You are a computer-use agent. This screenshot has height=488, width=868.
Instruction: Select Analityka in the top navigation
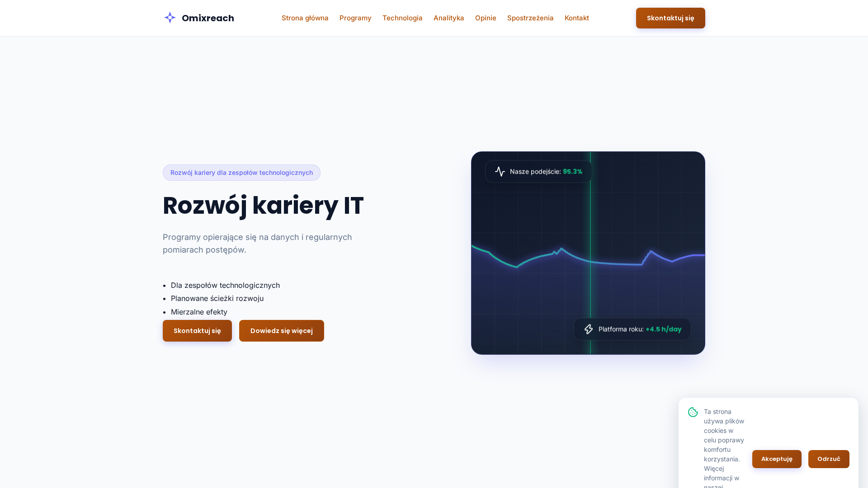coord(449,18)
